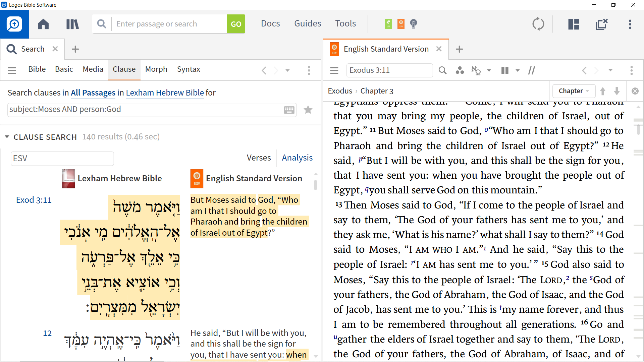Click the Close All panels icon
644x362 pixels.
pos(602,24)
